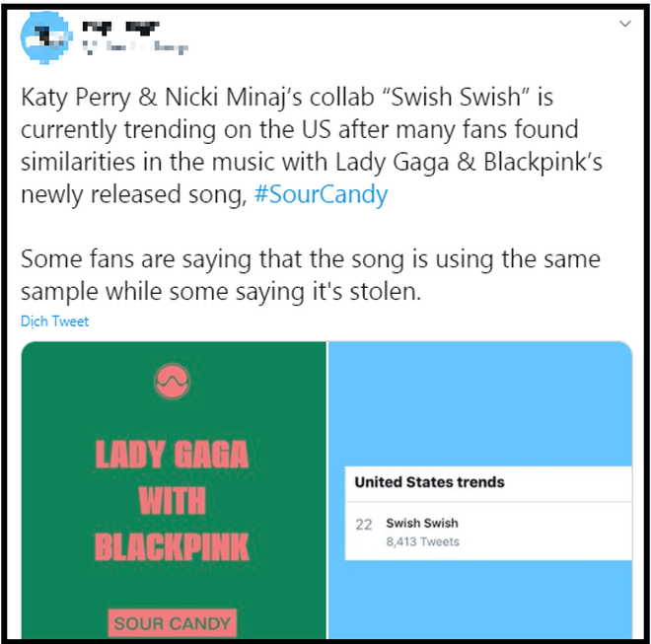The width and height of the screenshot is (651, 644).
Task: Click the United States trends header
Action: pos(429,482)
